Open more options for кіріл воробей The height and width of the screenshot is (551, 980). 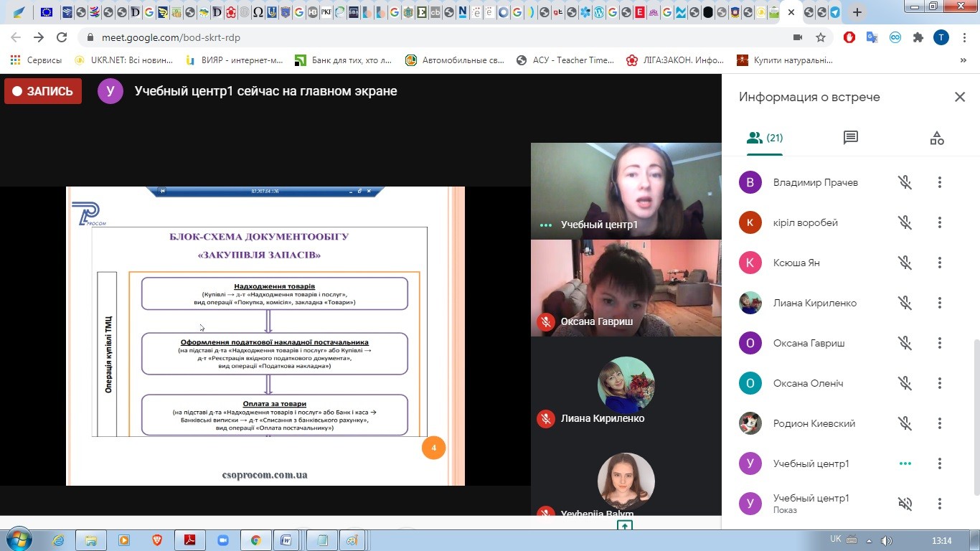click(940, 222)
